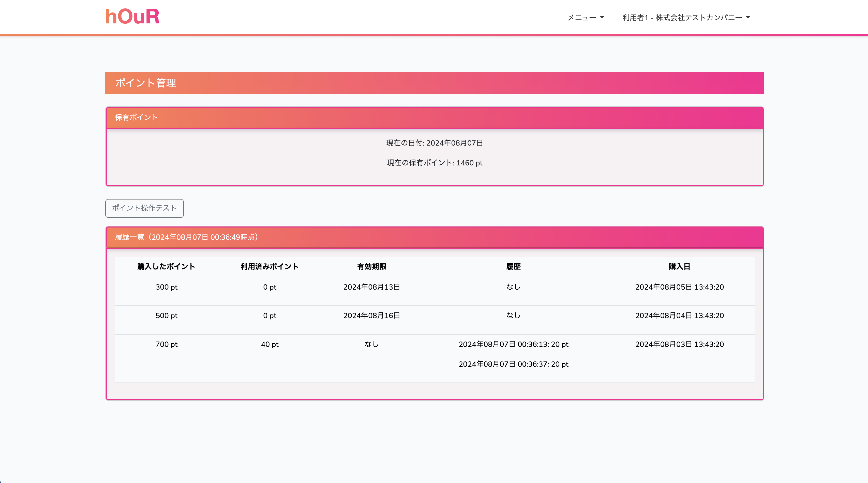The height and width of the screenshot is (483, 868).
Task: Click the 履歴一覧 panel header
Action: 435,237
